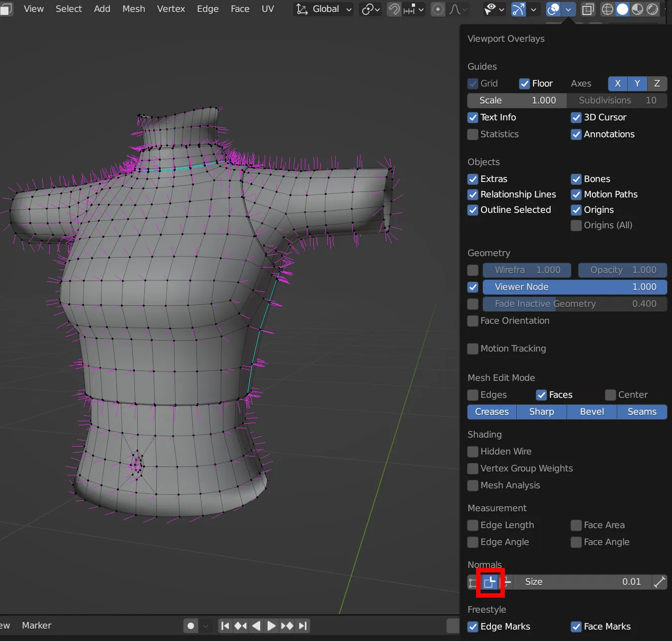
Task: Enable the Statistics checkbox
Action: click(x=473, y=134)
